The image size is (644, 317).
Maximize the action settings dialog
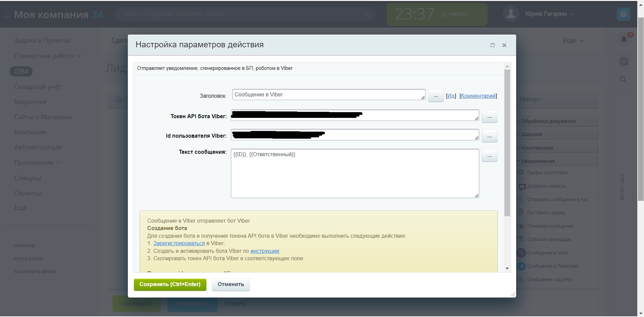(x=493, y=45)
